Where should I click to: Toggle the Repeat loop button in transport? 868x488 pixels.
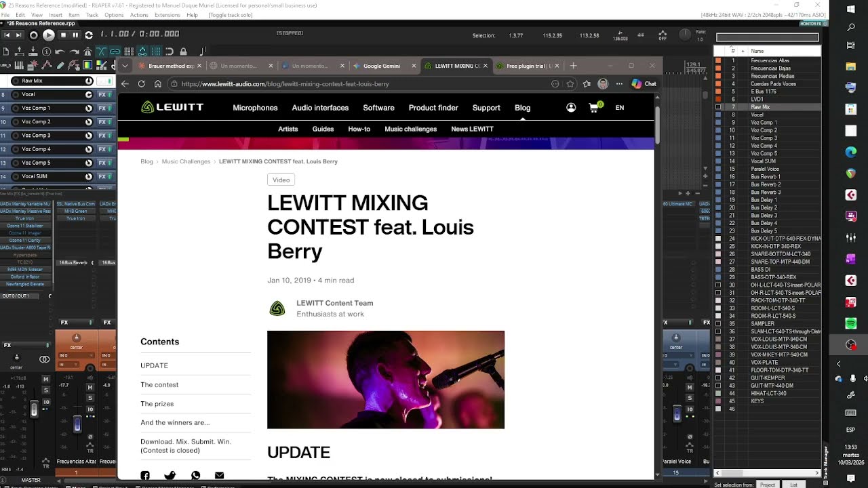pos(89,35)
